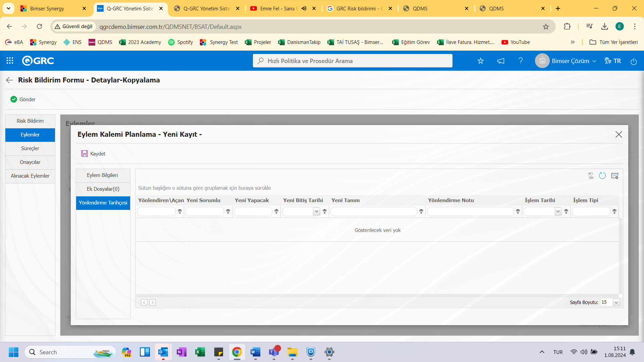Image resolution: width=644 pixels, height=362 pixels.
Task: Switch to Ek Dosyalar(0) tab
Action: 103,189
